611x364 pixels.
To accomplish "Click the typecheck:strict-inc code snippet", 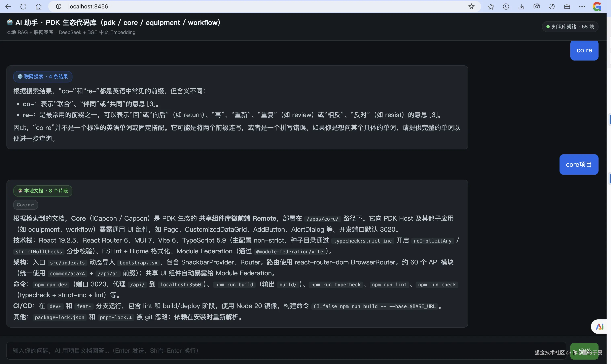I will coord(363,241).
